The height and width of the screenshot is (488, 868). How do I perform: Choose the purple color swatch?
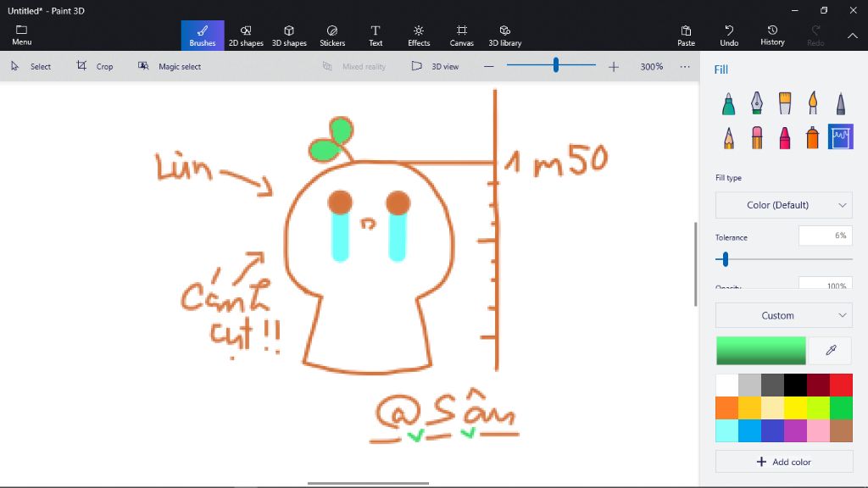[x=795, y=430]
